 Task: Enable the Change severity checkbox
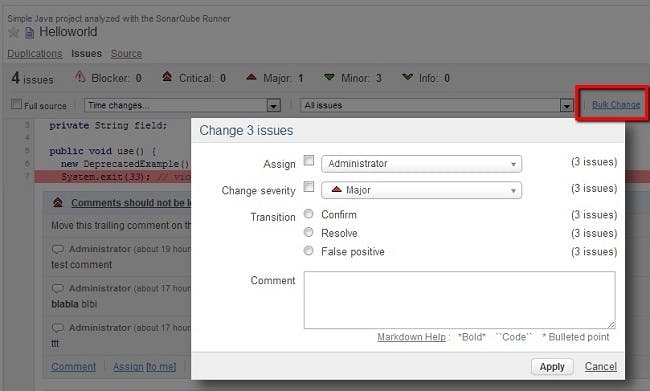click(x=309, y=187)
